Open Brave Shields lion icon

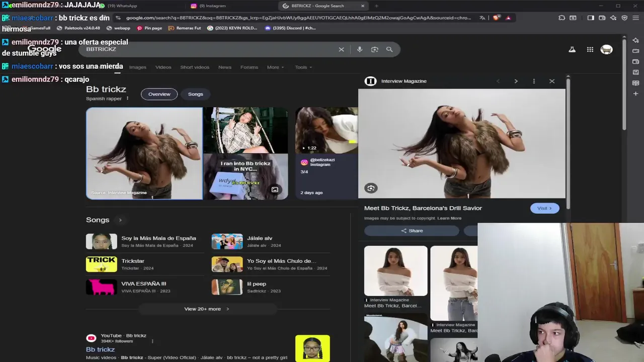[x=496, y=18]
